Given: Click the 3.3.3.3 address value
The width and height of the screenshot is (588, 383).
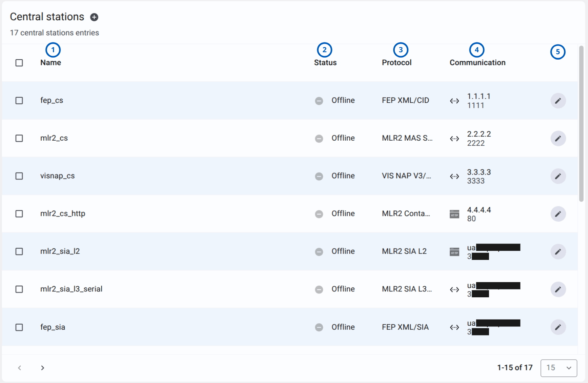Looking at the screenshot, I should (x=479, y=172).
